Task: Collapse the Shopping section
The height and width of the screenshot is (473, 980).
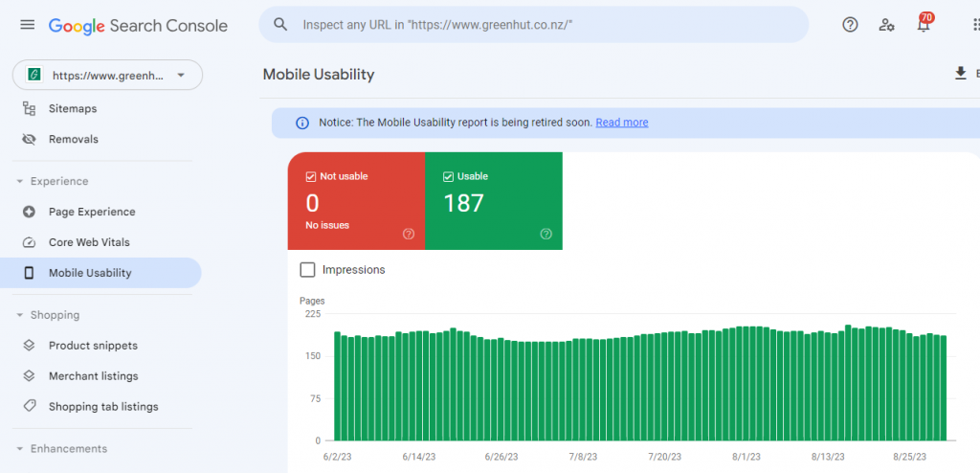Action: (19, 315)
